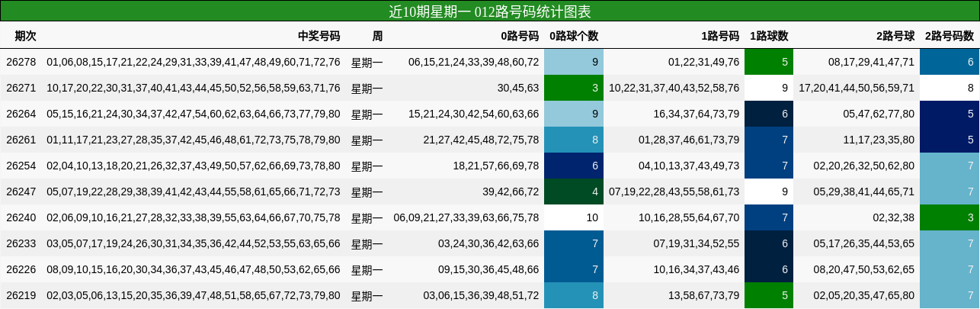Select 0路号码 cell 06,15,21,24,33,39,48,60,72
The image size is (980, 309).
point(474,62)
